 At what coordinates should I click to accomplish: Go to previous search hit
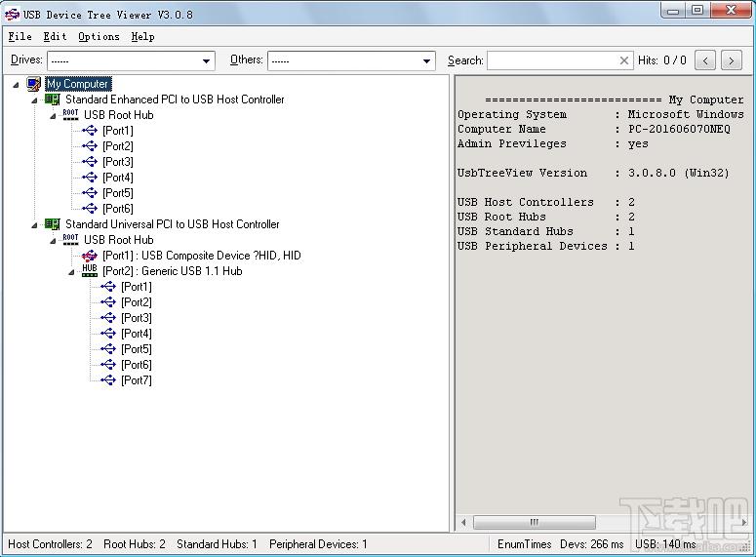click(705, 60)
